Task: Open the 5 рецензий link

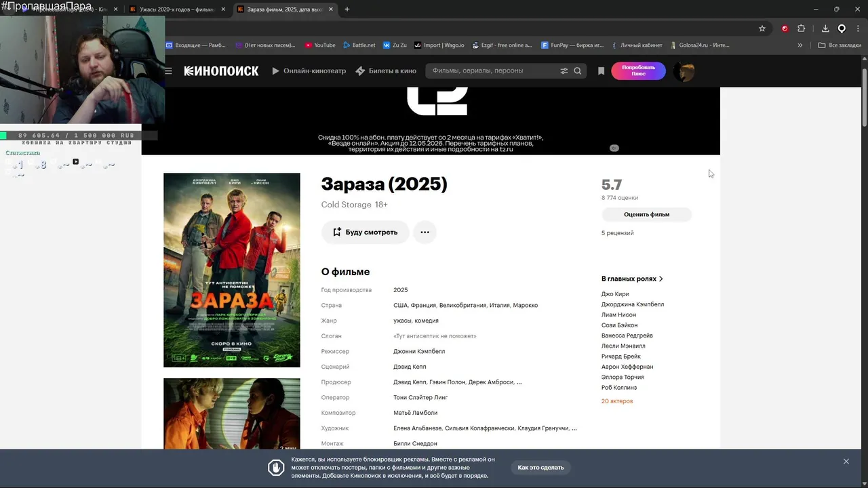Action: click(617, 232)
